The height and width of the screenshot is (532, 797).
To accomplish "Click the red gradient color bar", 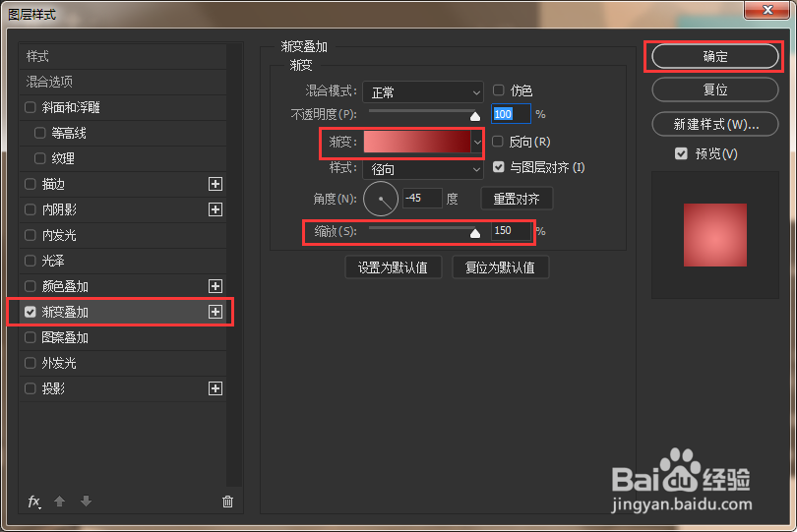I will [x=417, y=142].
